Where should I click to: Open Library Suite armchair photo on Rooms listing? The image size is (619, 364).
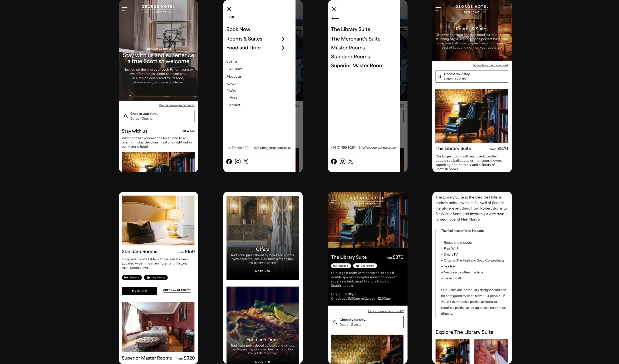pyautogui.click(x=472, y=116)
